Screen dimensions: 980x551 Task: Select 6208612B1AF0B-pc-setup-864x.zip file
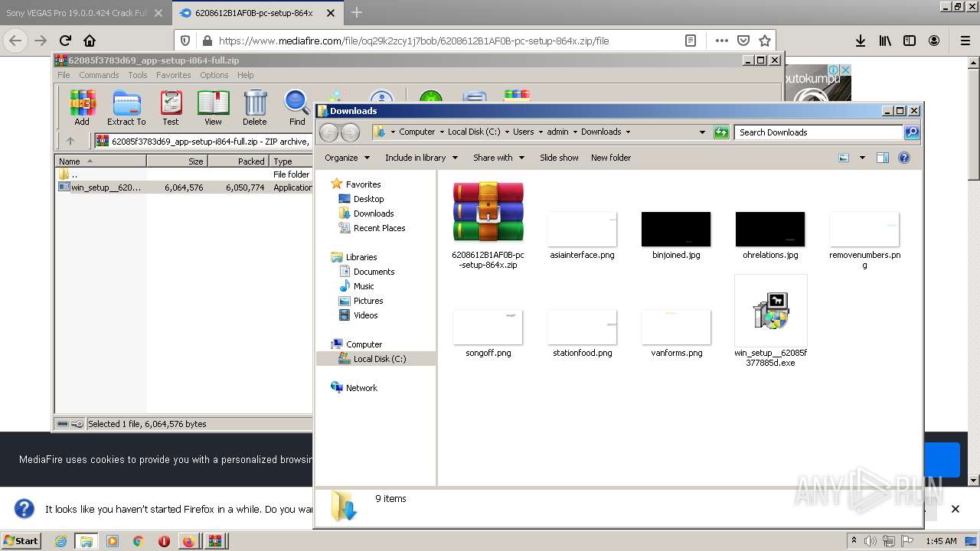488,225
